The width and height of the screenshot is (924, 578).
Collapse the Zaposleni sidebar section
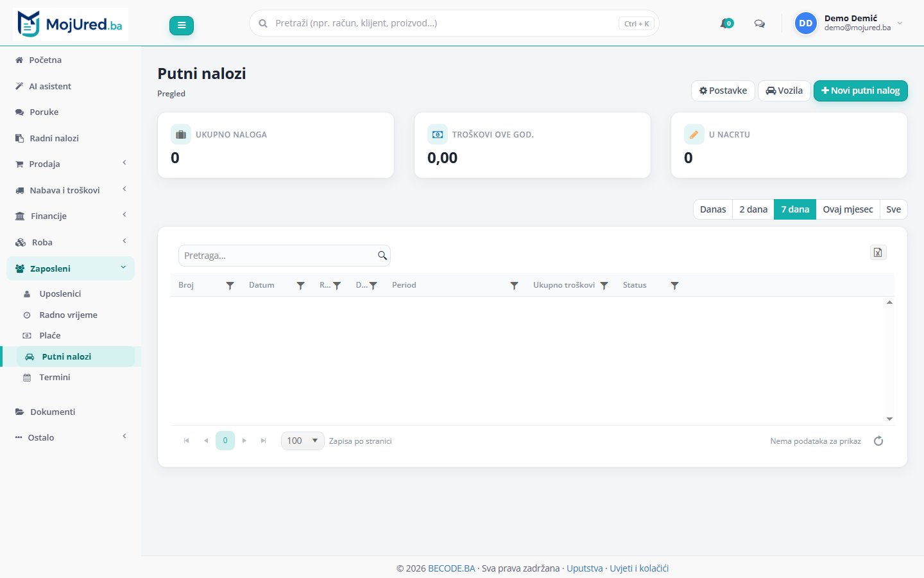coord(71,268)
